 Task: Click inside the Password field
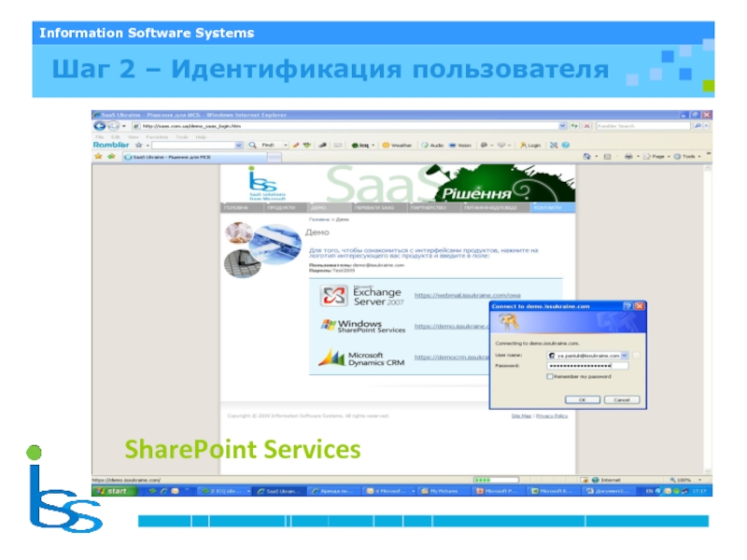pyautogui.click(x=587, y=366)
